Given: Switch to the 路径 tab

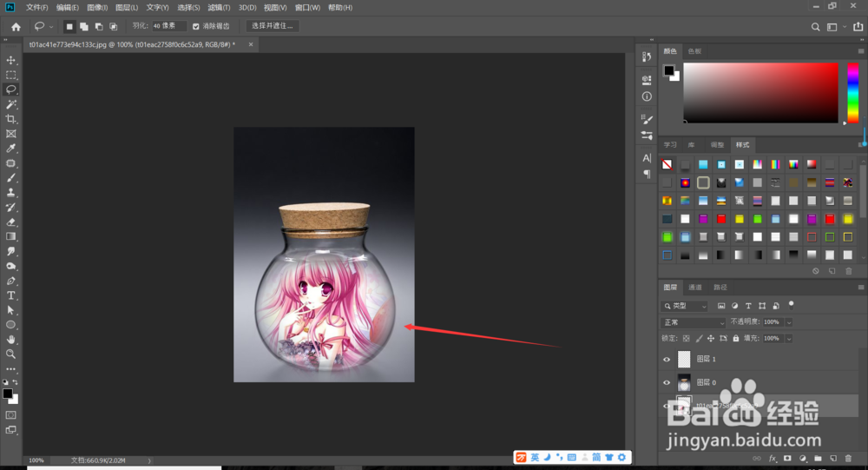Looking at the screenshot, I should (x=720, y=287).
